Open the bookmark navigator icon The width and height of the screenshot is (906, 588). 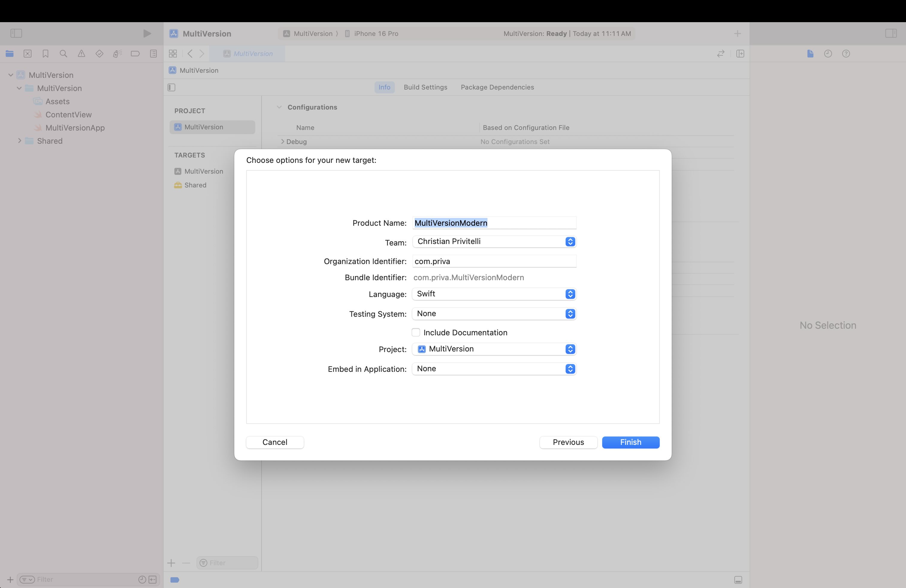pos(45,54)
